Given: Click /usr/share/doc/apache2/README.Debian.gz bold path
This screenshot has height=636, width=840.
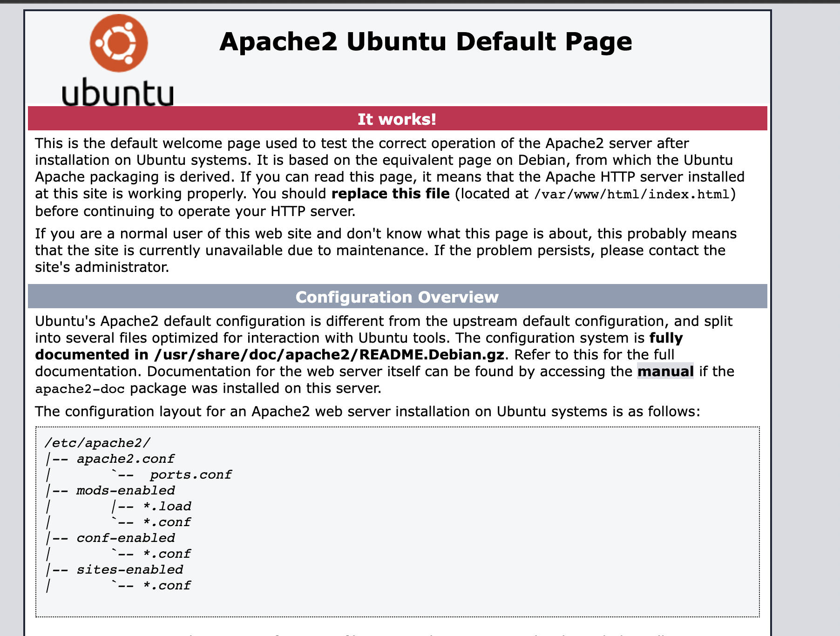Looking at the screenshot, I should coord(329,355).
